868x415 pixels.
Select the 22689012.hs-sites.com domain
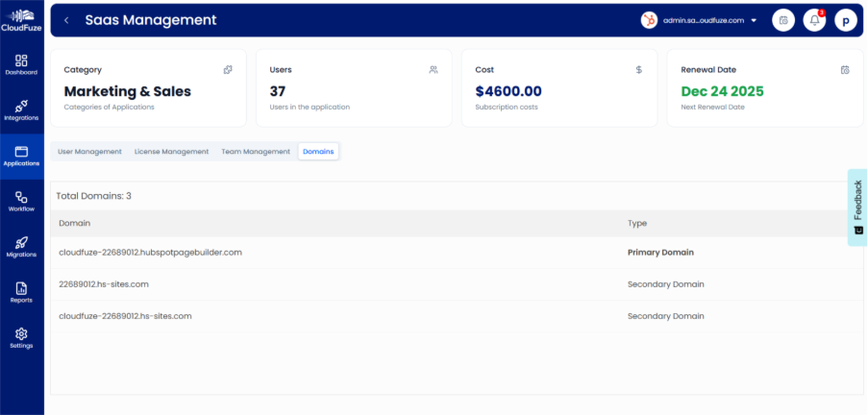tap(104, 284)
